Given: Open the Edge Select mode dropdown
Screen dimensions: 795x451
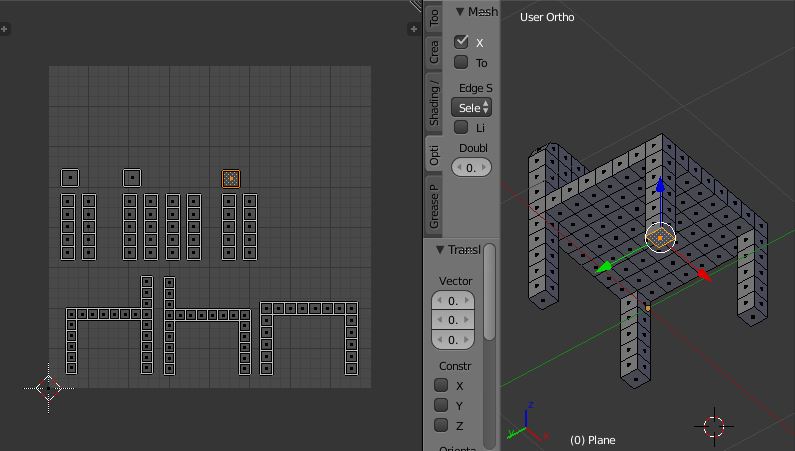Looking at the screenshot, I should 472,107.
